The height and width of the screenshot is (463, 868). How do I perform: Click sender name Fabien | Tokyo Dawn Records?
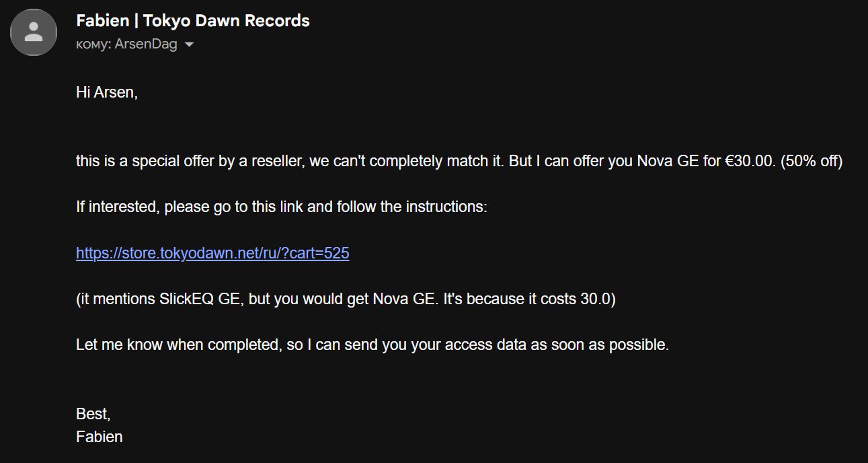[x=193, y=20]
